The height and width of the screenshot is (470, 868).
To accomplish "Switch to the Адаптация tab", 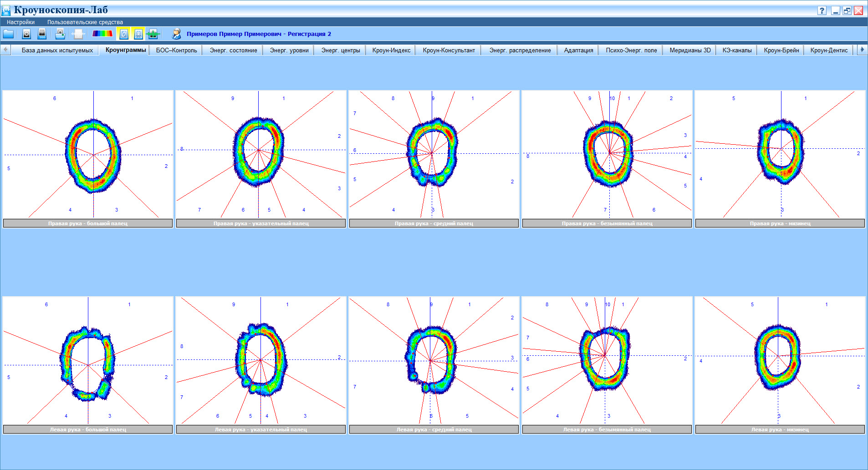I will [578, 50].
